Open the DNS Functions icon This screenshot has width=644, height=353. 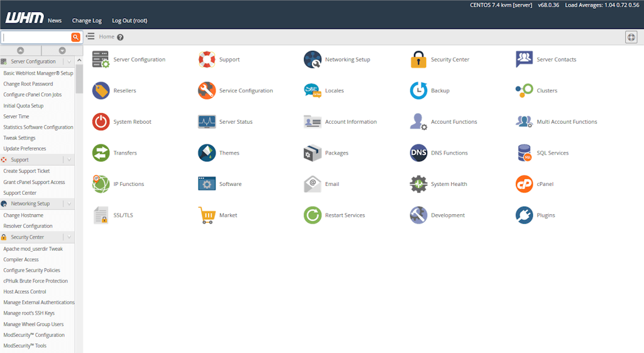418,153
